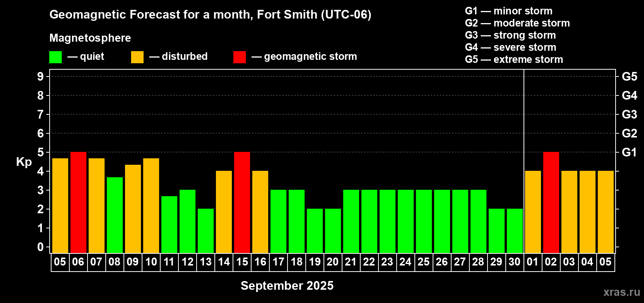Click the 'Kp' axis label

24,162
